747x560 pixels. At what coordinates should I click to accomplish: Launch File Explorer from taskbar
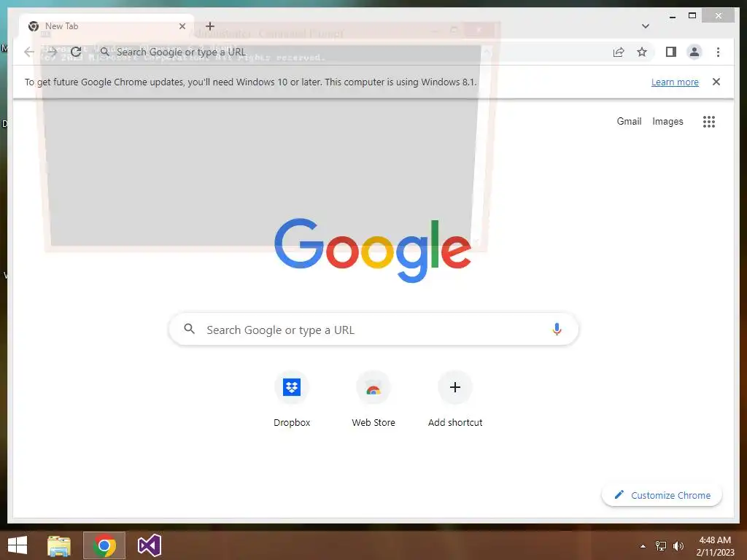coord(59,545)
